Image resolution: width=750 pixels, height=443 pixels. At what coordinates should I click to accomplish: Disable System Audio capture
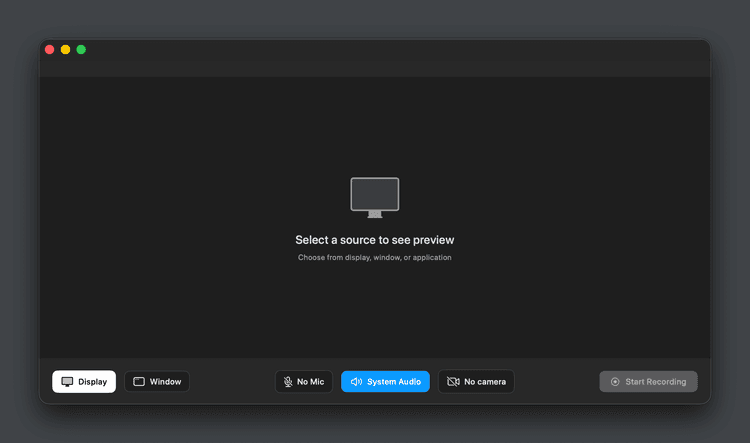pos(385,382)
